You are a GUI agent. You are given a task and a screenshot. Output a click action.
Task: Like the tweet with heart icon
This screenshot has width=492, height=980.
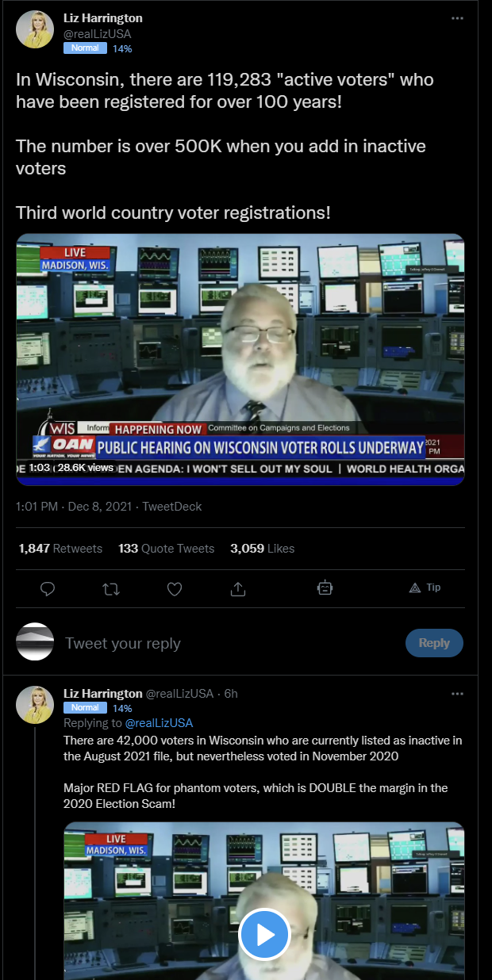tap(175, 588)
